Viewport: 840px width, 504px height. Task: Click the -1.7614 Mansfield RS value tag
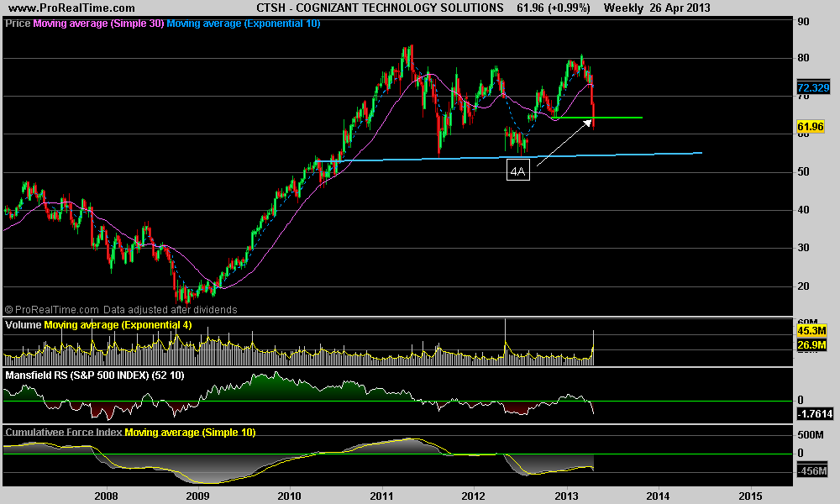pyautogui.click(x=815, y=414)
